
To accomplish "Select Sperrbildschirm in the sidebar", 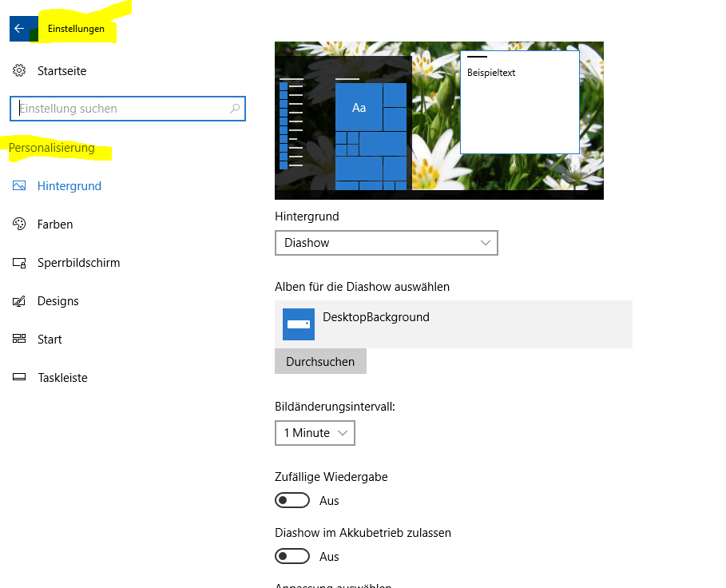I will pos(79,263).
